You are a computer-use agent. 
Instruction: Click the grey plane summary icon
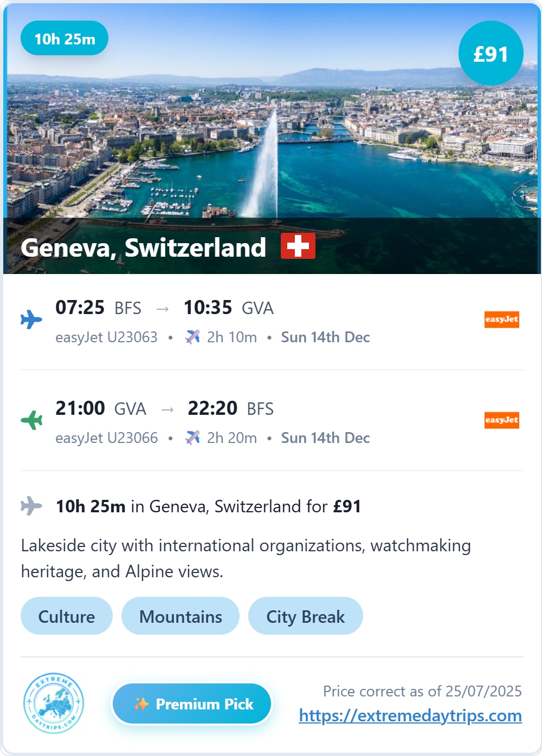31,506
